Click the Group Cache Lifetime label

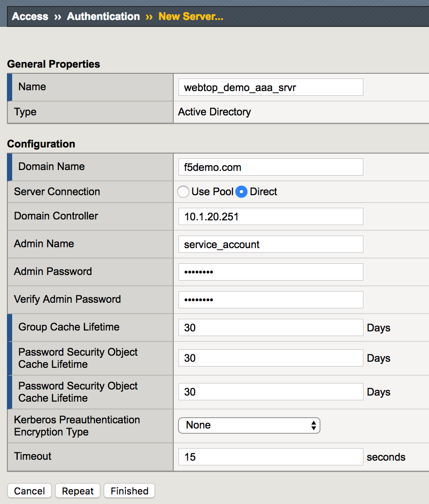(x=69, y=327)
